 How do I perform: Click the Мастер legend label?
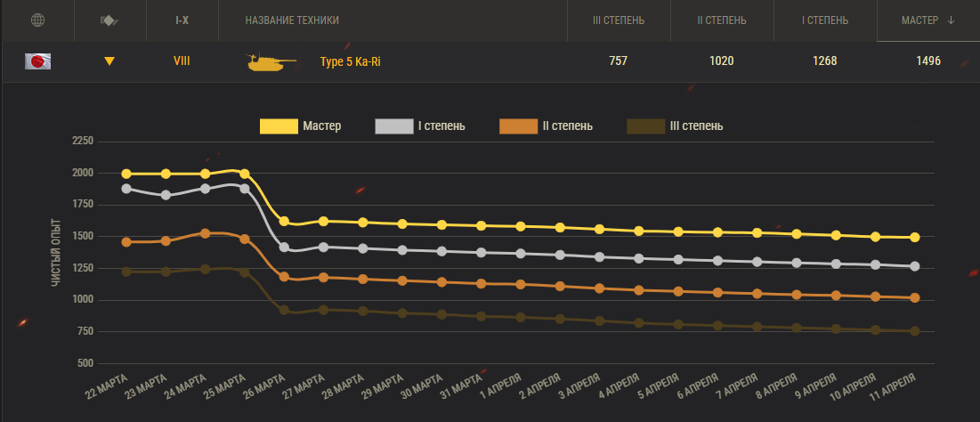322,126
